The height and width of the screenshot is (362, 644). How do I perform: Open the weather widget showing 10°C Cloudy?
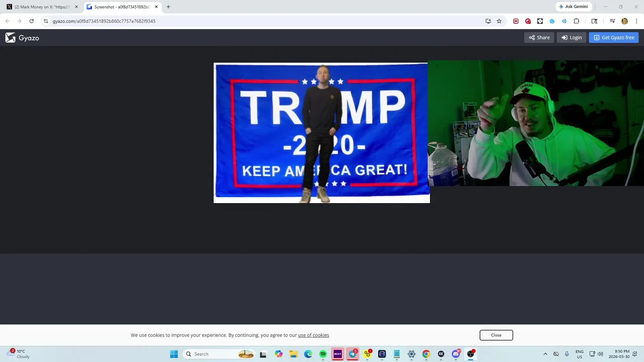pos(18,354)
